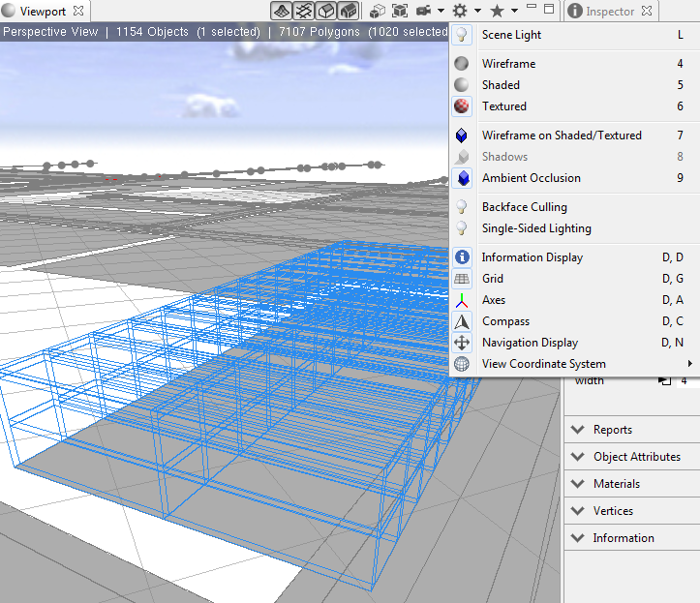Click the camera icon in toolbar
The image size is (700, 603).
tap(423, 11)
